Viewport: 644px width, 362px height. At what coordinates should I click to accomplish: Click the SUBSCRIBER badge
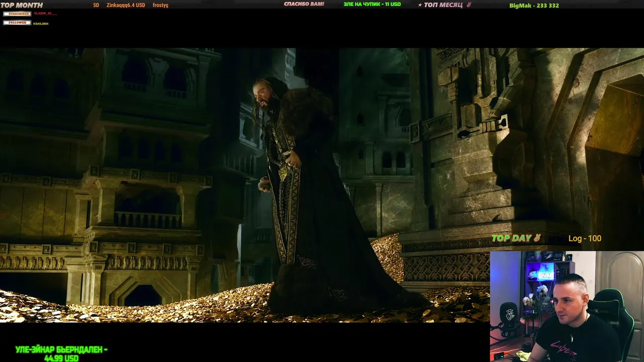(x=17, y=14)
